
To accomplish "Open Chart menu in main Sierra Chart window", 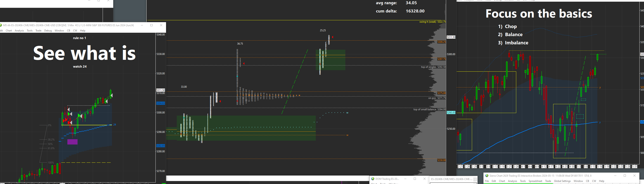I will click(x=502, y=181).
